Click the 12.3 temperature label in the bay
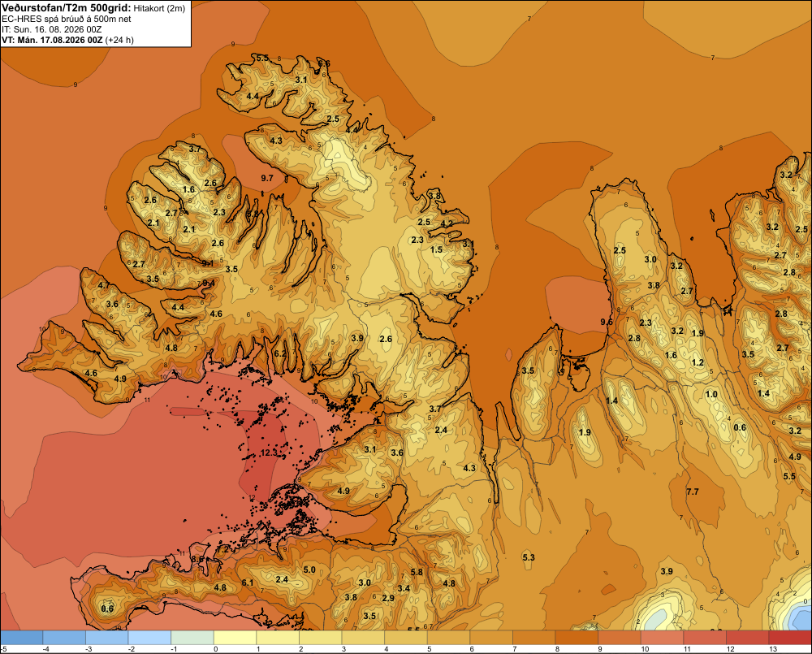This screenshot has height=654, width=812. click(269, 453)
